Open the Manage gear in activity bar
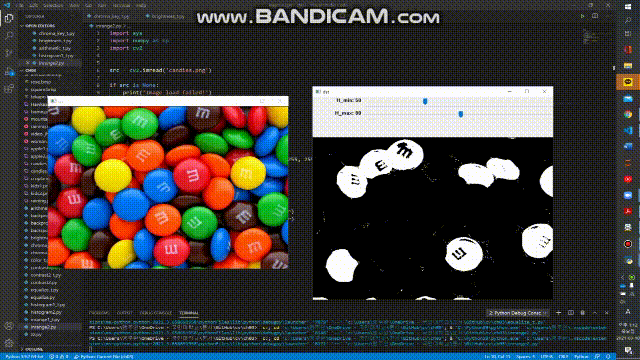 (x=9, y=343)
